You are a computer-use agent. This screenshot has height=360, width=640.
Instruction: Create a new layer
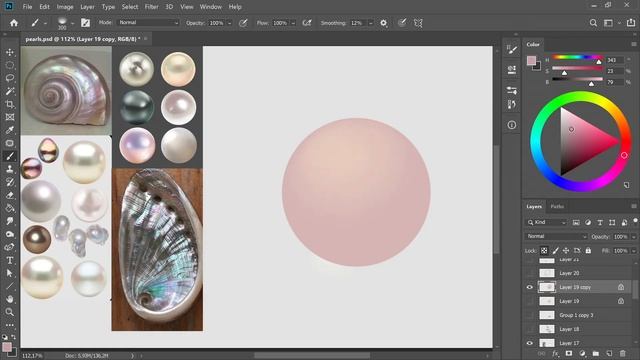[609, 353]
